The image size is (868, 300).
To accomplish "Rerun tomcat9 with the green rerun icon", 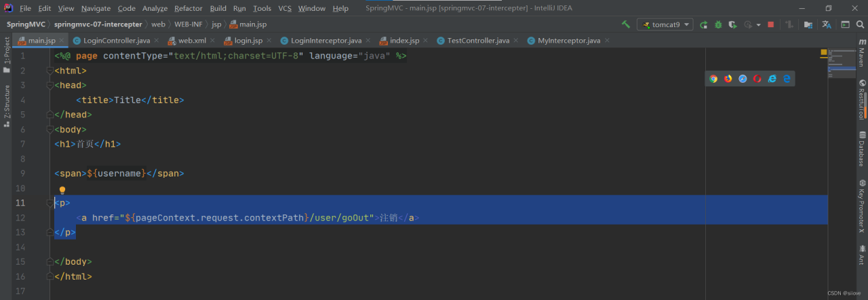I will [704, 24].
